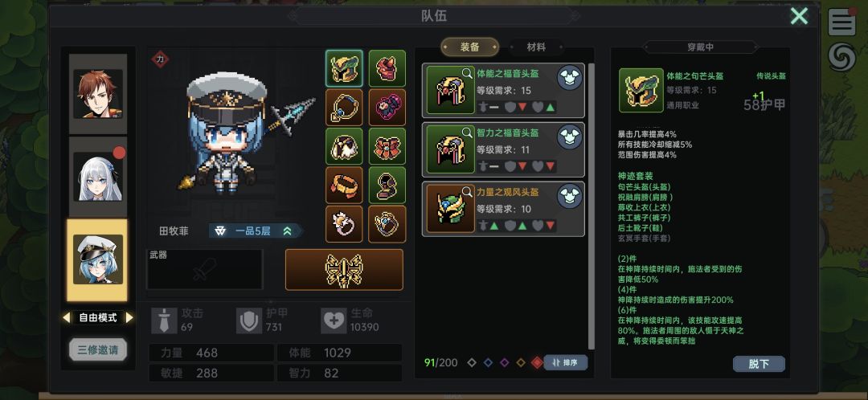Tap the magnifier on 体能之福音头盔

(x=467, y=72)
